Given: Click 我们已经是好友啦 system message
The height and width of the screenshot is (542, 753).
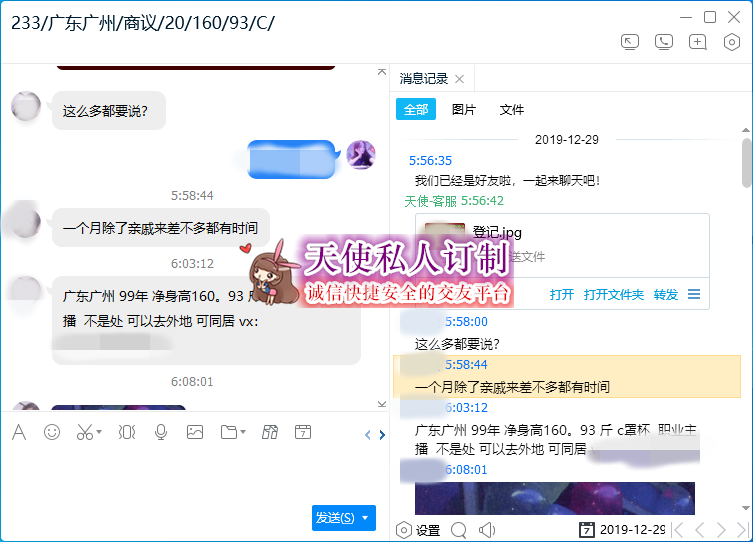Looking at the screenshot, I should tap(508, 181).
